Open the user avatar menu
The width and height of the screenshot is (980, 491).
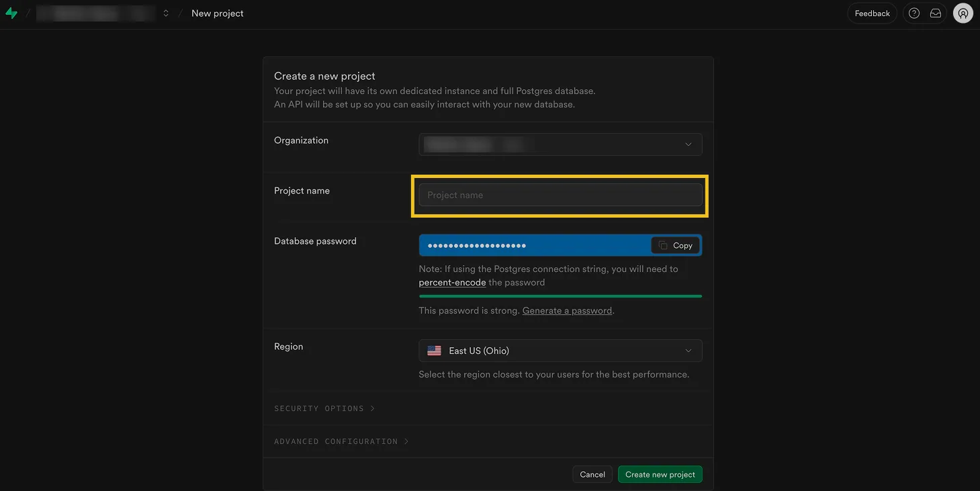(963, 13)
